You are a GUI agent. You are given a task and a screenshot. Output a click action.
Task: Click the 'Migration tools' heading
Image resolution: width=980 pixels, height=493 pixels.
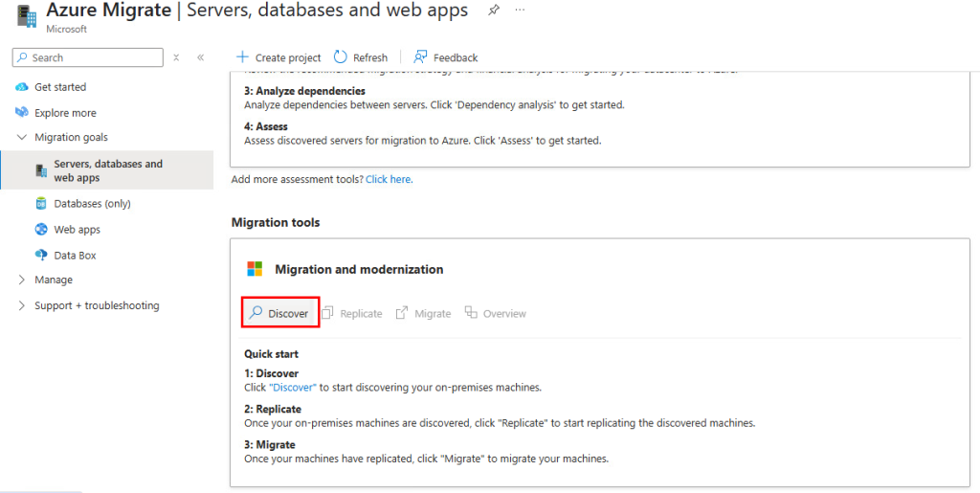coord(276,222)
